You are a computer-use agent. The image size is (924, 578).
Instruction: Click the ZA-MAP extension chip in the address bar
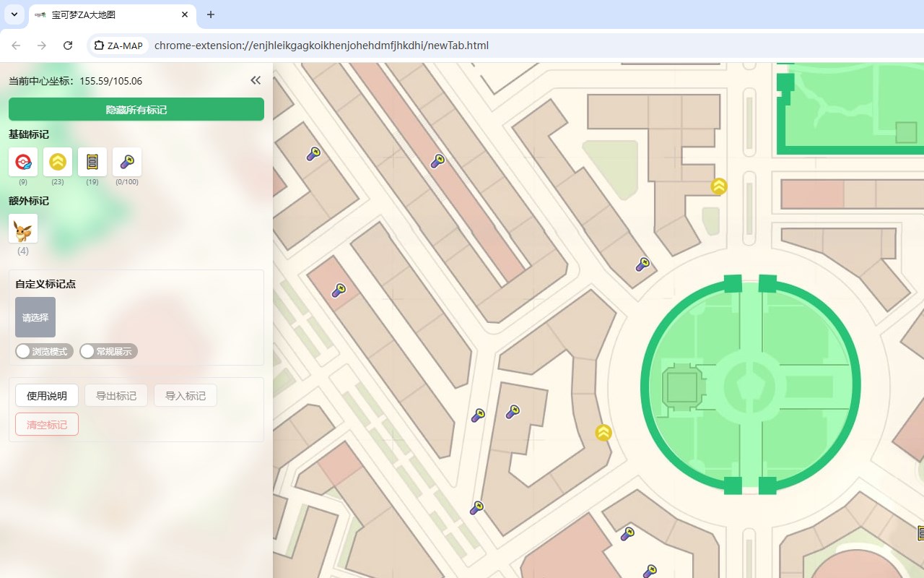[119, 46]
